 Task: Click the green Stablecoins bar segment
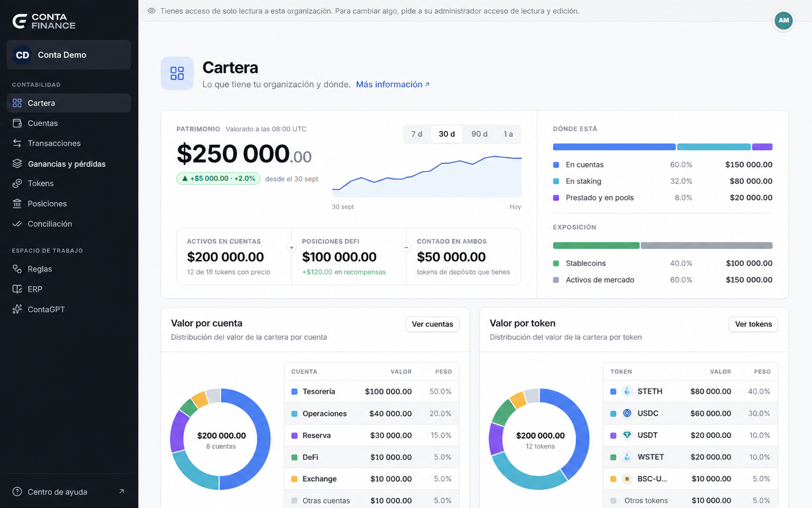596,245
